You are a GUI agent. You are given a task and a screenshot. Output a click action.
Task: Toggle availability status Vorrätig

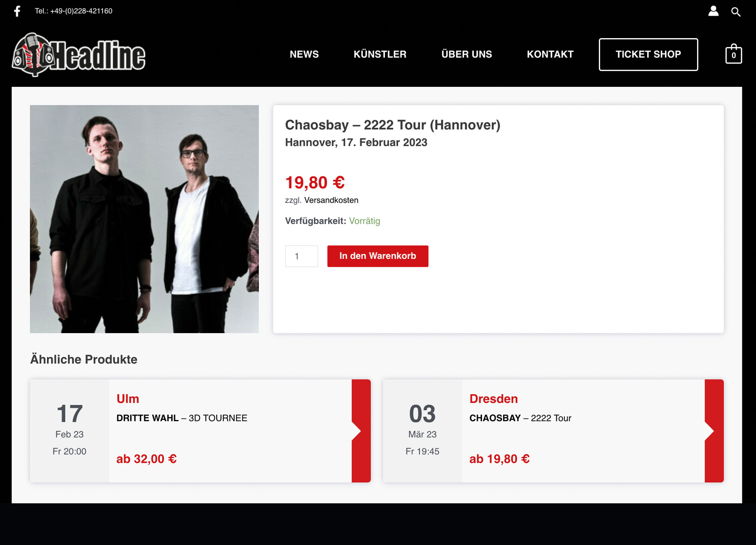364,221
